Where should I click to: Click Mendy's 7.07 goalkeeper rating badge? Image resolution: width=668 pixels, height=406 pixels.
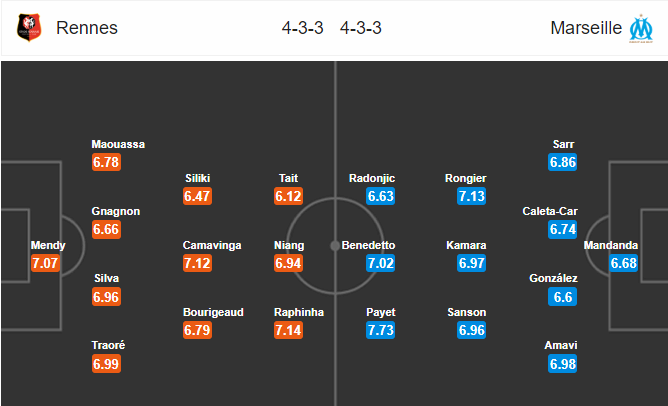45,263
